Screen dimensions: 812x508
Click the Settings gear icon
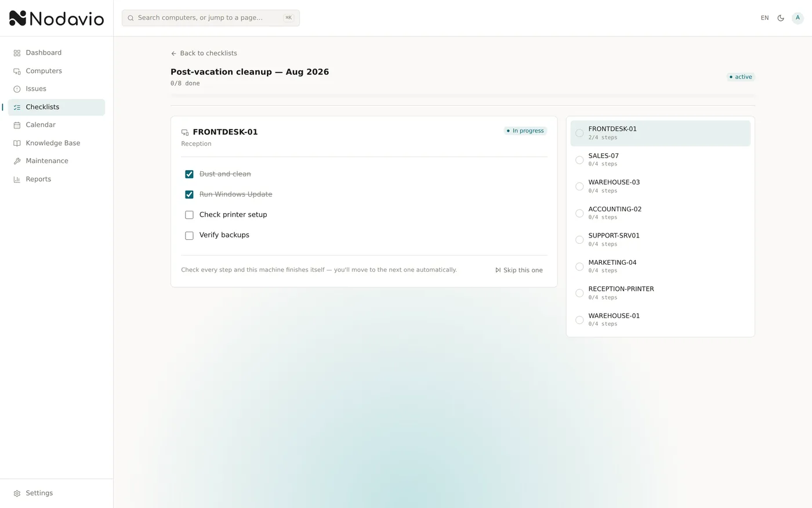[x=17, y=493]
